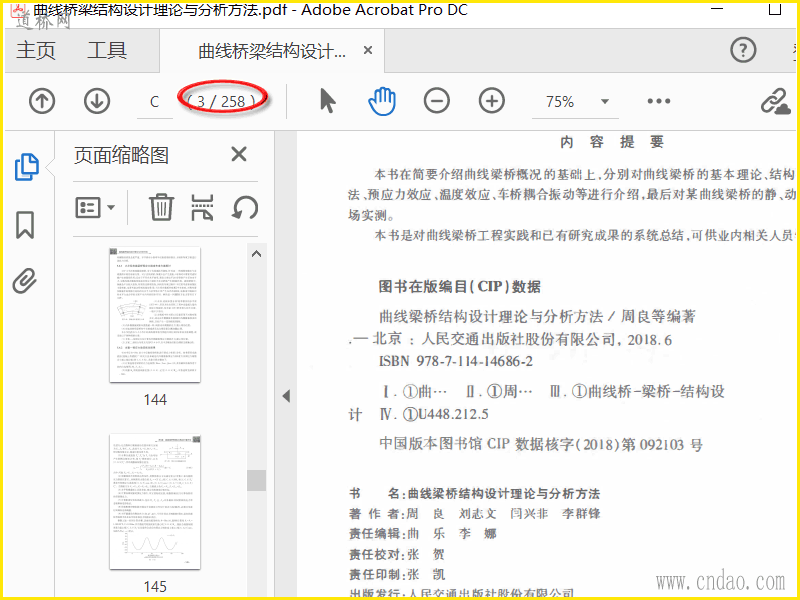Click the 中国版本图书馆 CIP 数据核字 line
Image resolution: width=800 pixels, height=600 pixels.
pos(541,444)
